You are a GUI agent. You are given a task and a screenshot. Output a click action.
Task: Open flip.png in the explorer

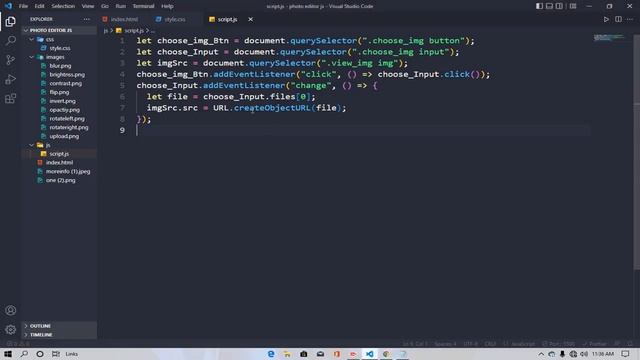[x=59, y=92]
